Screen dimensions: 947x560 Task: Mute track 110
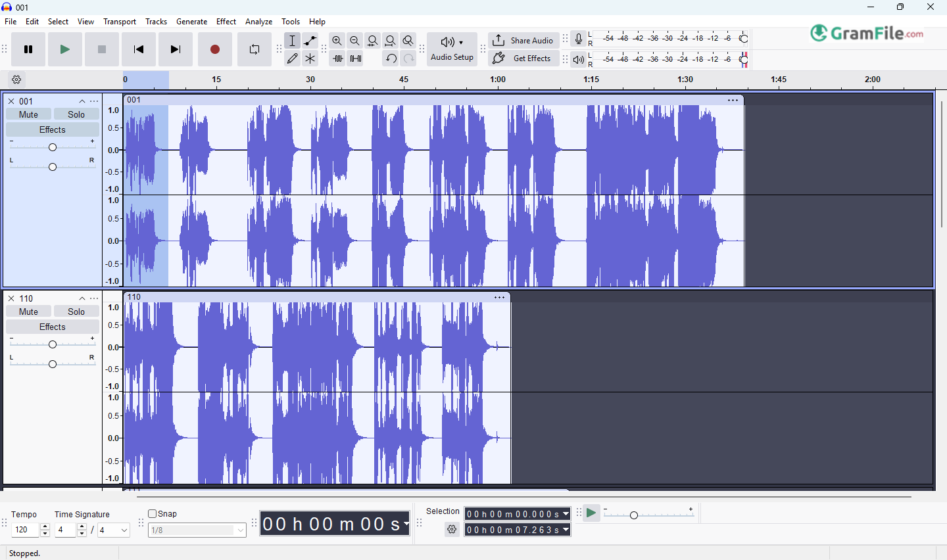[28, 312]
